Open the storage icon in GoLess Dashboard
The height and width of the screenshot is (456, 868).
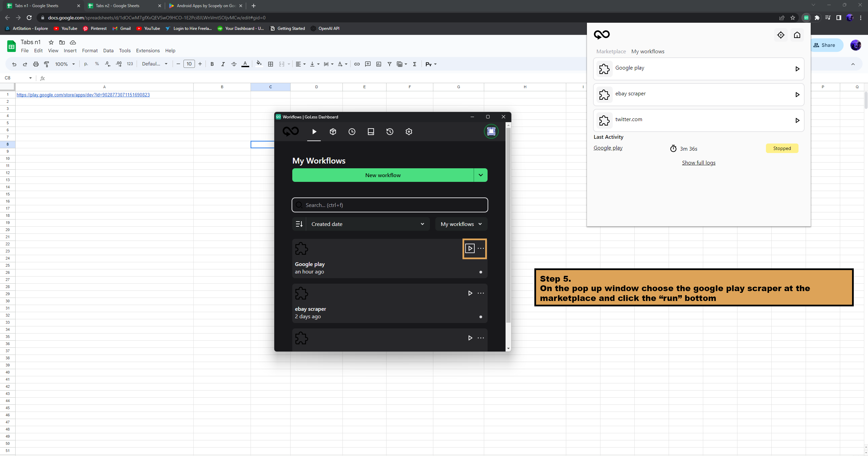[x=371, y=132]
